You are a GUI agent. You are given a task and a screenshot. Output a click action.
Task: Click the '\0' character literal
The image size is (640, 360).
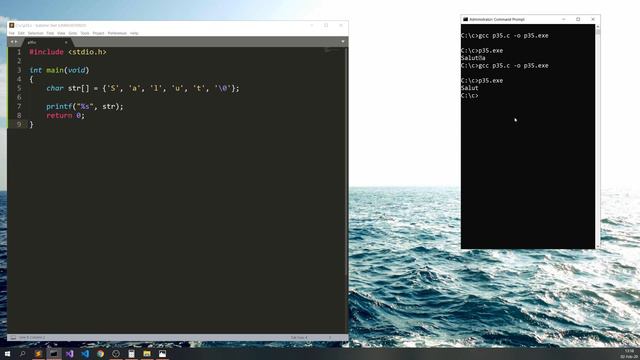(222, 88)
